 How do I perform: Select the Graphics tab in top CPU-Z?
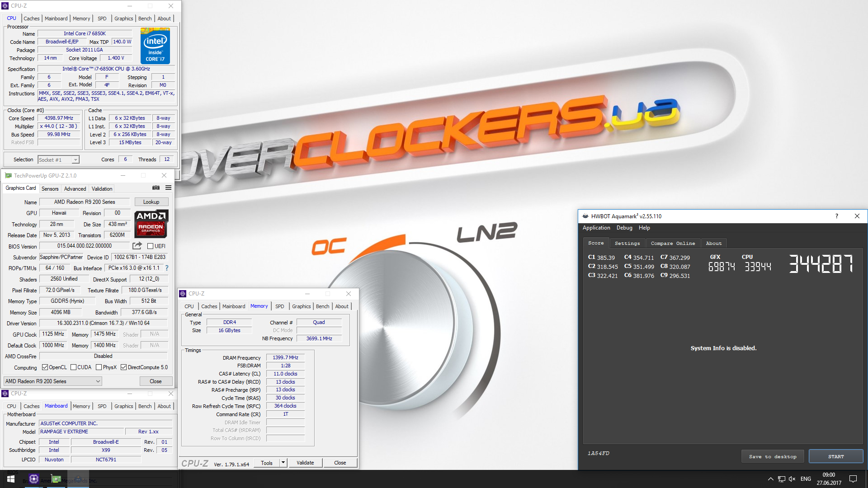click(124, 19)
